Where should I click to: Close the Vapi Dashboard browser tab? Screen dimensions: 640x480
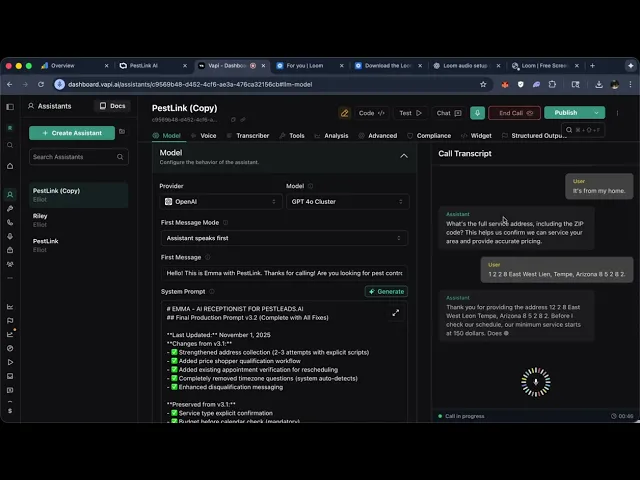263,66
